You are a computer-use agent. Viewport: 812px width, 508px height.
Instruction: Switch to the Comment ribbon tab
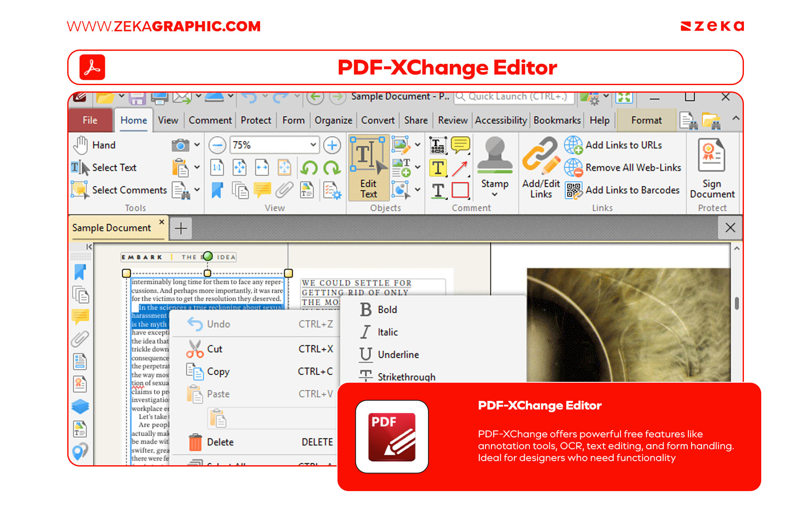click(x=210, y=121)
